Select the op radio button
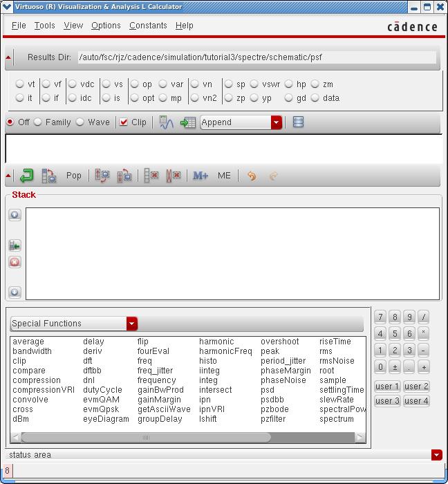448x484 pixels. [135, 84]
